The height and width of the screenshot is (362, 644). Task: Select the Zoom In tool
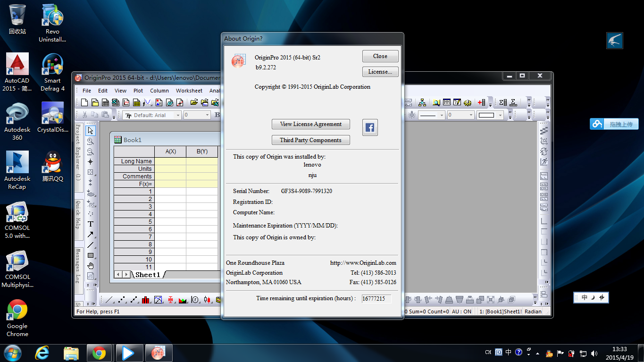91,141
